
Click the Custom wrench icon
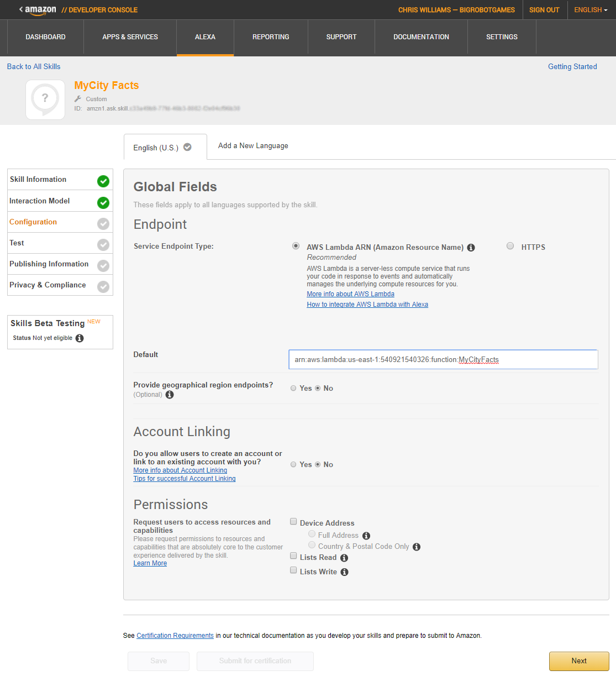click(x=78, y=99)
